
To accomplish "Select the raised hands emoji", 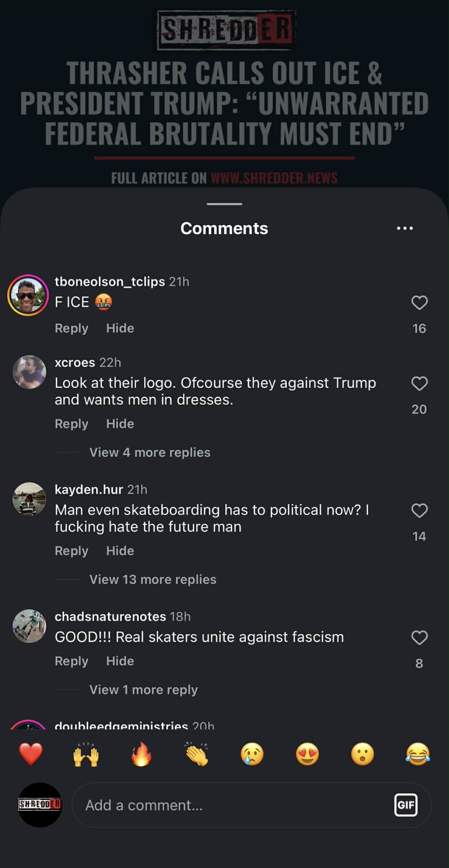I will coord(86,754).
